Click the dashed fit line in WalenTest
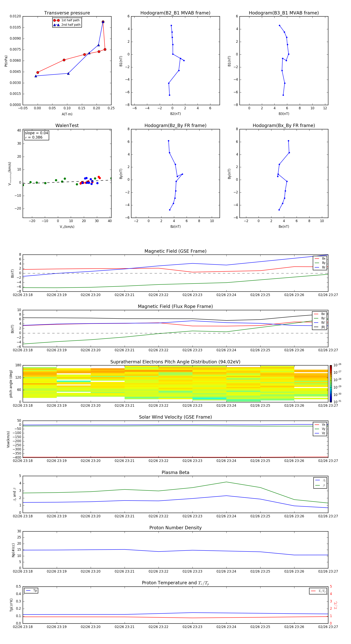 (67, 182)
